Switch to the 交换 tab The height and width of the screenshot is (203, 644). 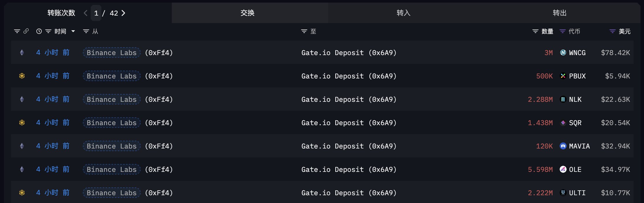point(247,13)
